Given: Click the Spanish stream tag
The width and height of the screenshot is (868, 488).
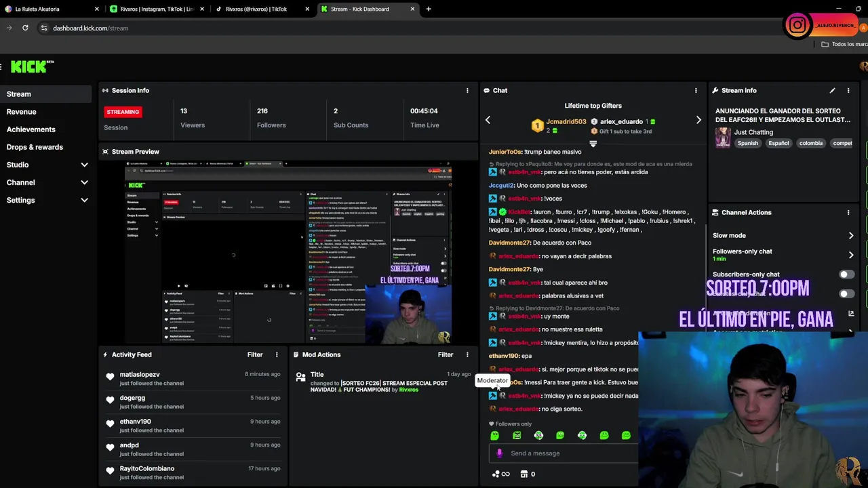Looking at the screenshot, I should pos(748,143).
